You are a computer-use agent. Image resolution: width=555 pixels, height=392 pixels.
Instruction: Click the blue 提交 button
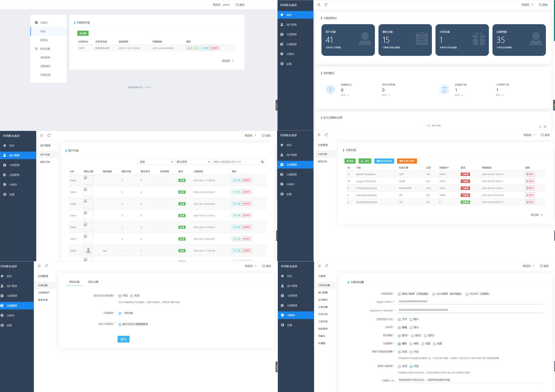pyautogui.click(x=123, y=339)
